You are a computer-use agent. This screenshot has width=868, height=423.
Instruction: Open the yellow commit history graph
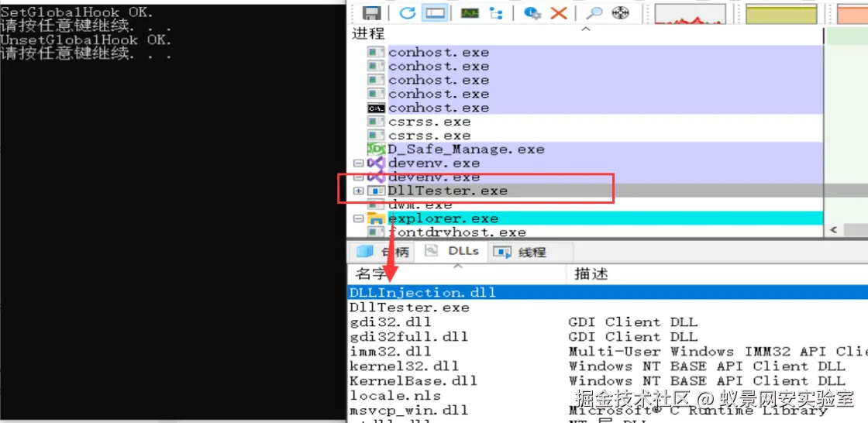781,14
